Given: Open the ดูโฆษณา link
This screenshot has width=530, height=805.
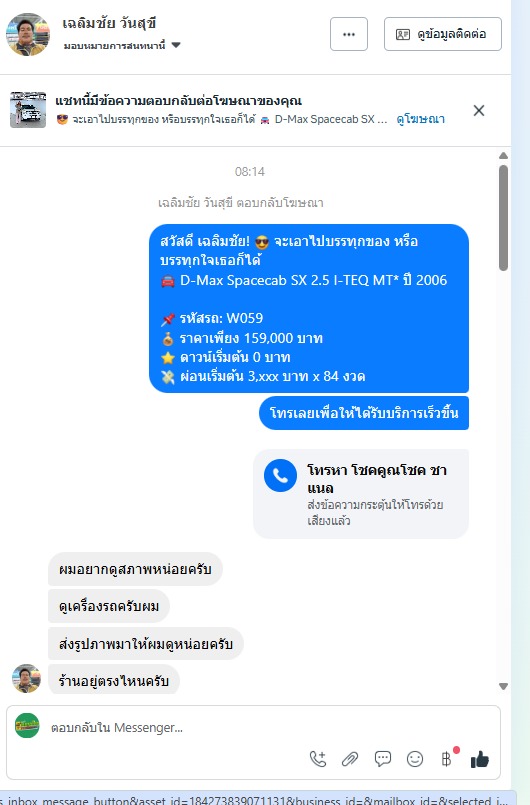Looking at the screenshot, I should point(421,119).
